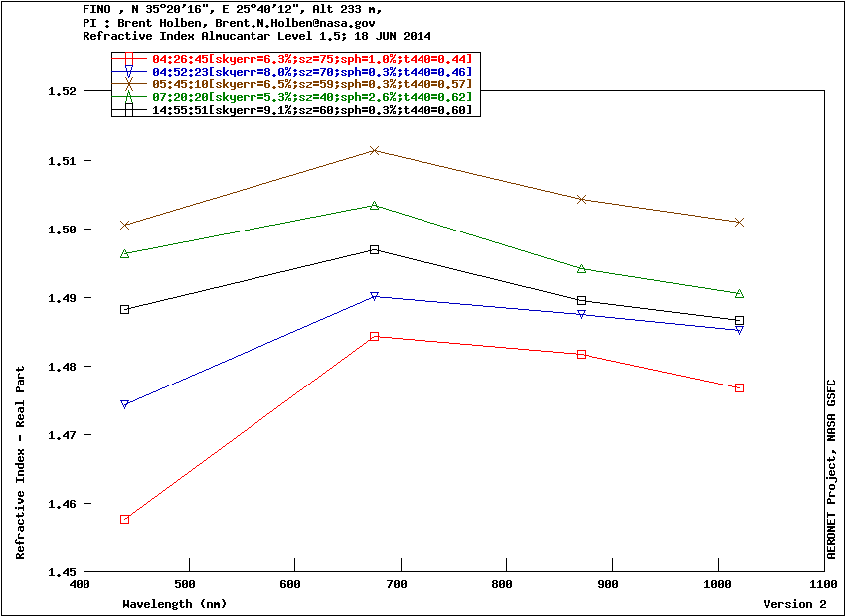Click the green triangle legend marker
Image resolution: width=845 pixels, height=616 pixels.
pos(129,97)
